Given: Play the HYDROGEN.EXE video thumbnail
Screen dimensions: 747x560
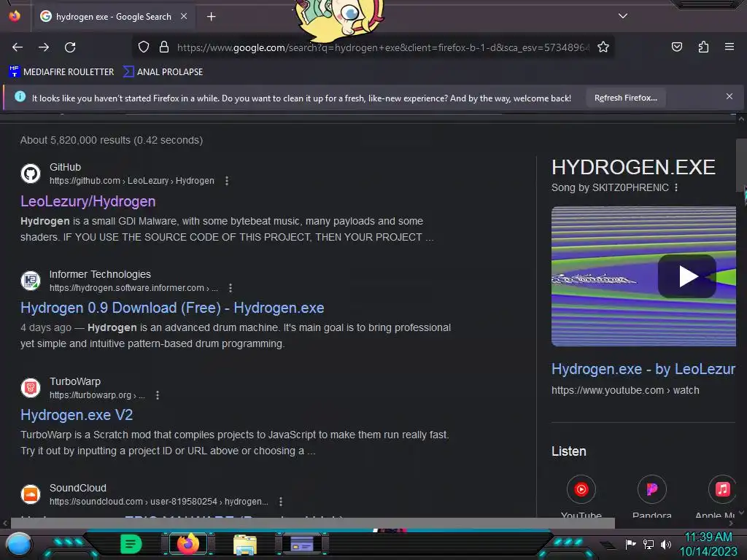Looking at the screenshot, I should (687, 276).
